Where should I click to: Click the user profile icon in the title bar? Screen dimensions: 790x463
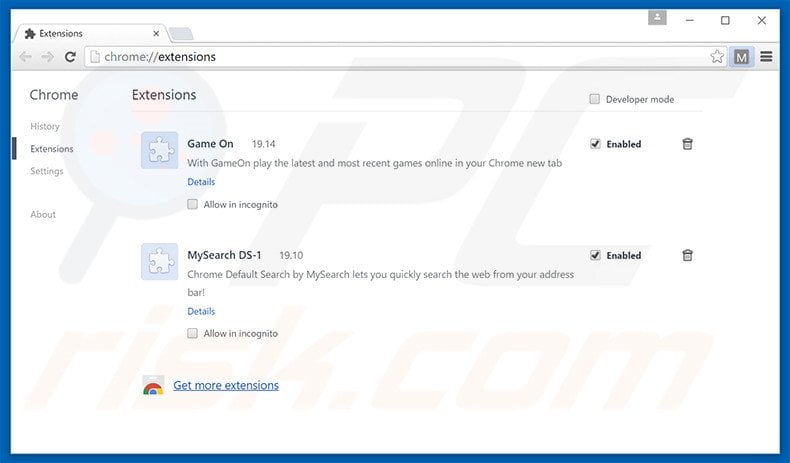point(657,18)
